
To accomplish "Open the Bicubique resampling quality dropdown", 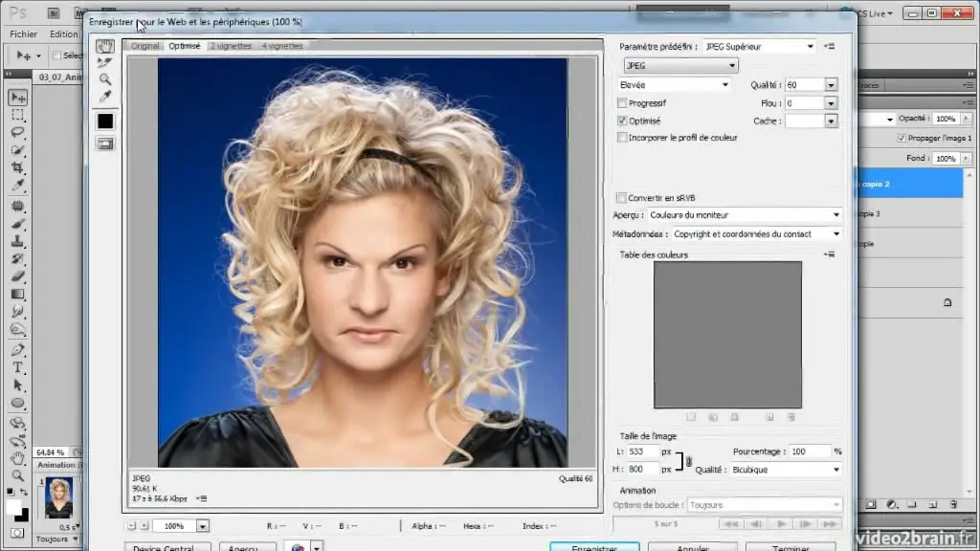I will (787, 470).
